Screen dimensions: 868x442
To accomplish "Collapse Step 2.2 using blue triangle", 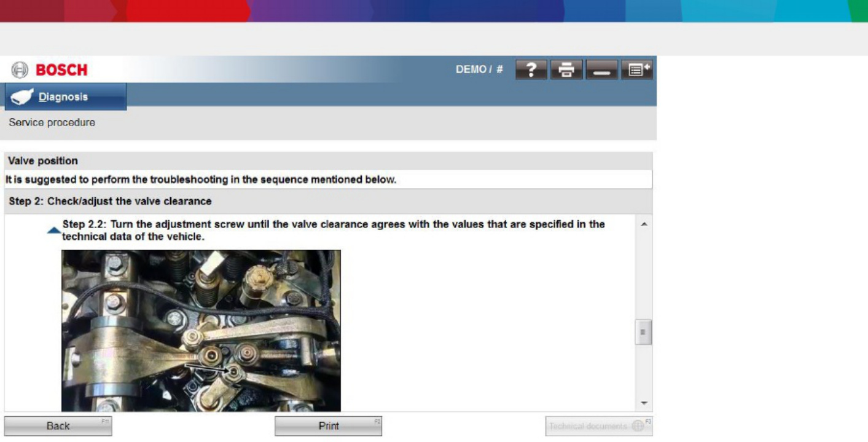I will (54, 231).
